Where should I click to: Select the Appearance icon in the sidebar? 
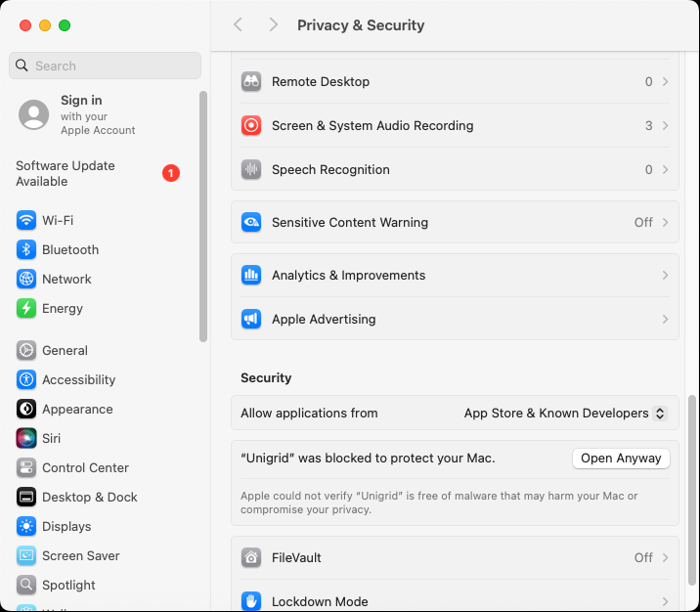pos(26,409)
